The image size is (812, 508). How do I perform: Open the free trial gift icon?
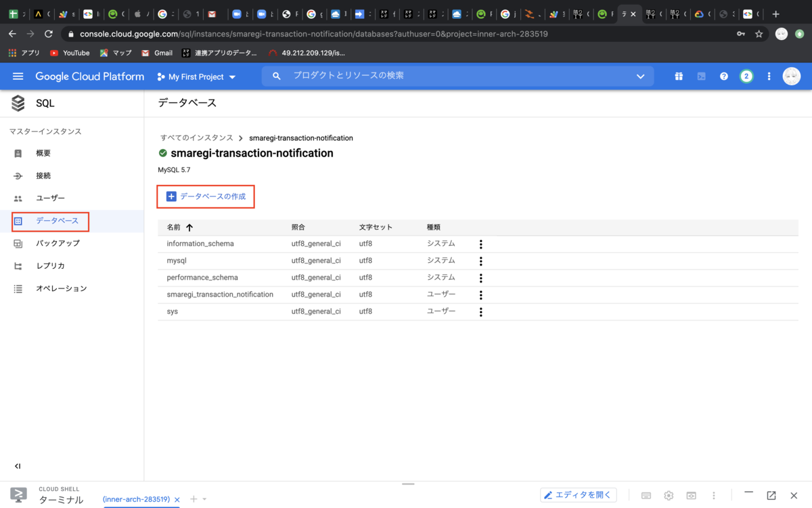(679, 76)
